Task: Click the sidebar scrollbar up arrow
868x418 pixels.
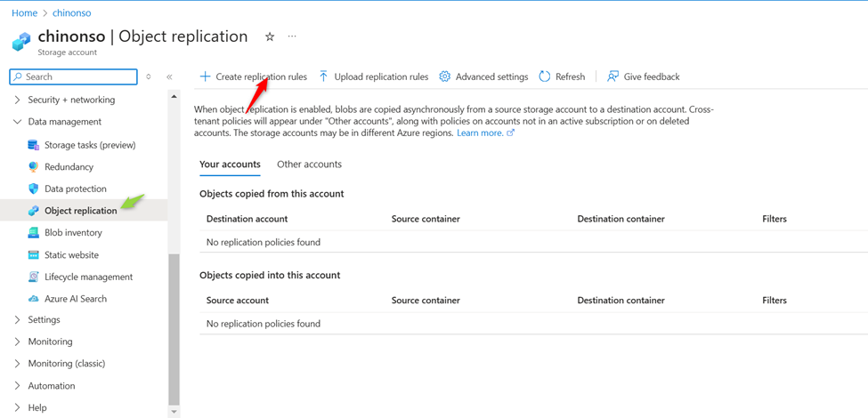Action: [x=174, y=96]
